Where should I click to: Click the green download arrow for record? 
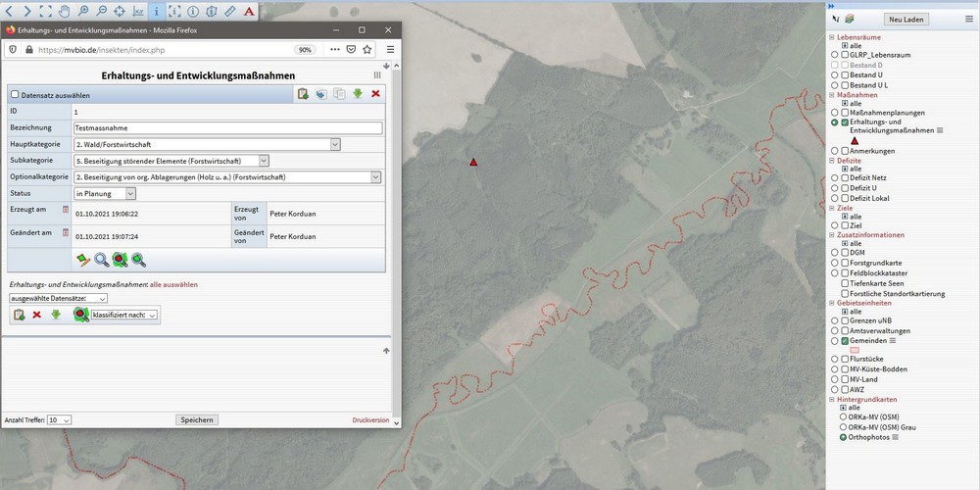pyautogui.click(x=358, y=94)
